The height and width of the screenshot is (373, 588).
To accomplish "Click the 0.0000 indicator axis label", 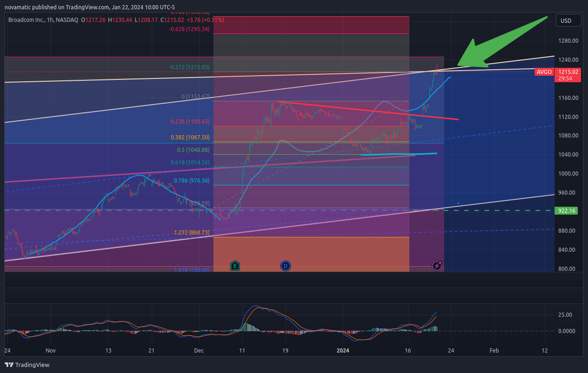I will (x=567, y=331).
